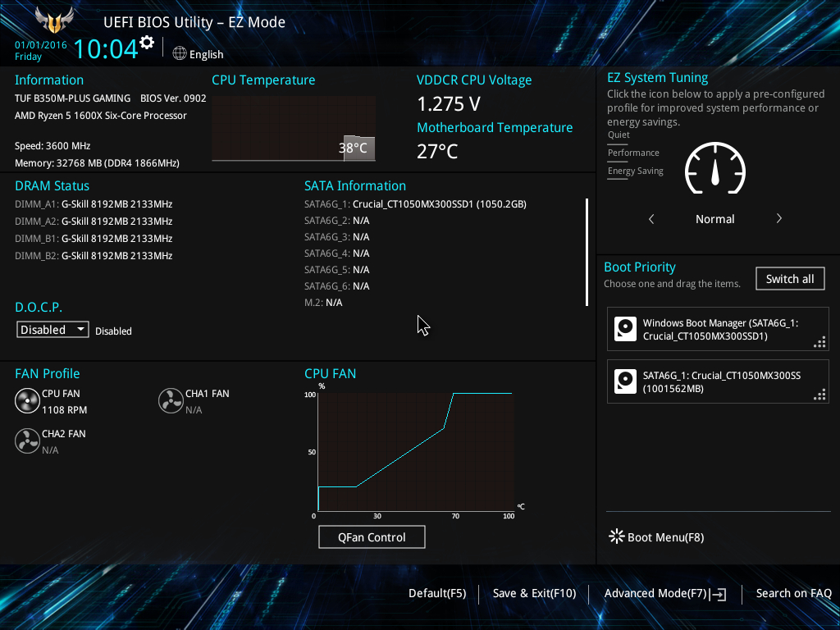This screenshot has width=840, height=630.
Task: Click DIMM_A2 G-Skill memory row
Action: [94, 221]
